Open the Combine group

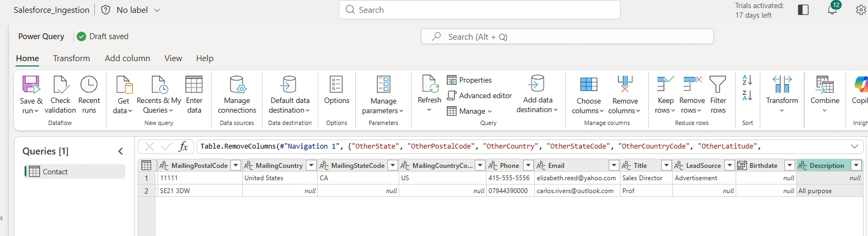pos(825,94)
